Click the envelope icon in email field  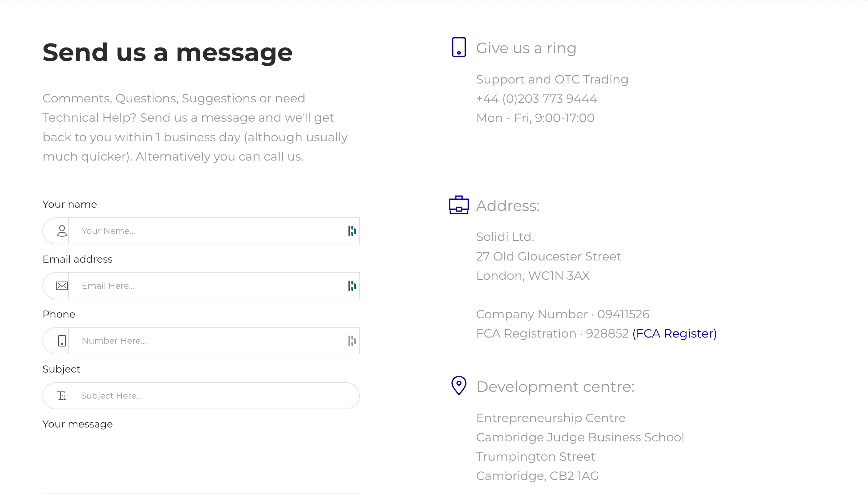click(x=62, y=286)
